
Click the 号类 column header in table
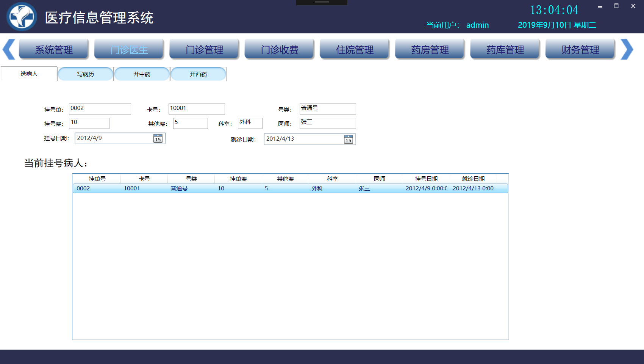coord(191,179)
